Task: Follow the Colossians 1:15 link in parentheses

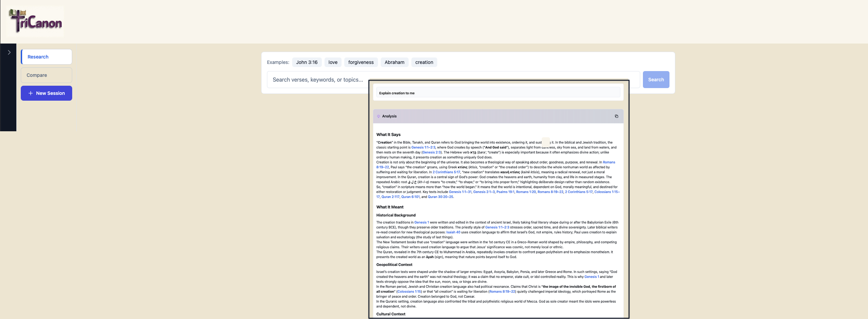Action: [x=409, y=292]
